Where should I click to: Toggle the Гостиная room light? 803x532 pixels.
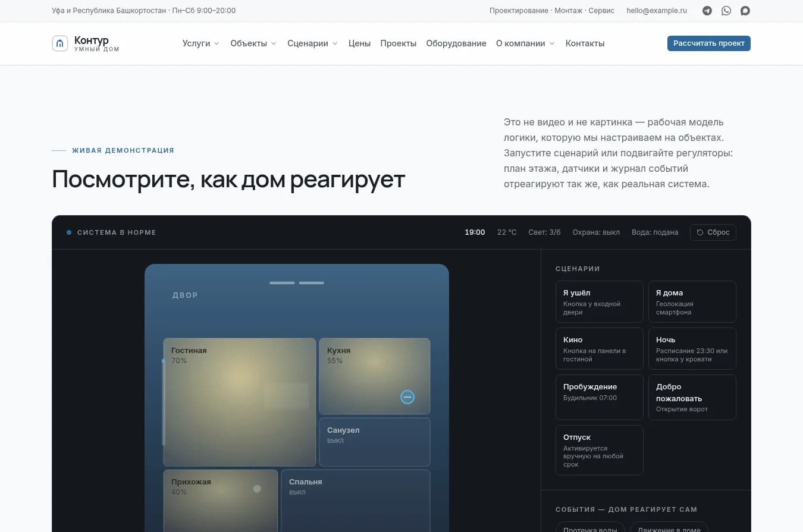(x=240, y=402)
